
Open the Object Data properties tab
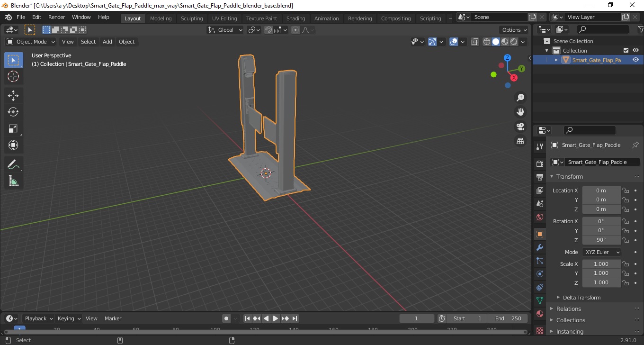point(539,300)
